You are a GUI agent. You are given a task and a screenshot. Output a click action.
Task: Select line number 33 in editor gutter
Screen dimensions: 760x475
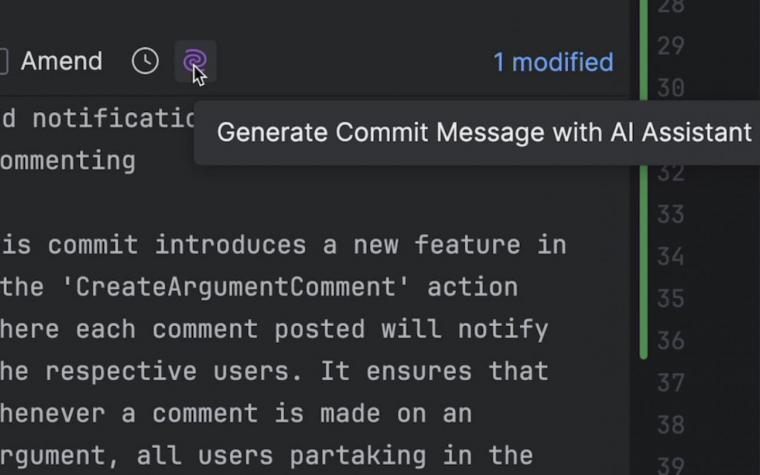pyautogui.click(x=671, y=214)
